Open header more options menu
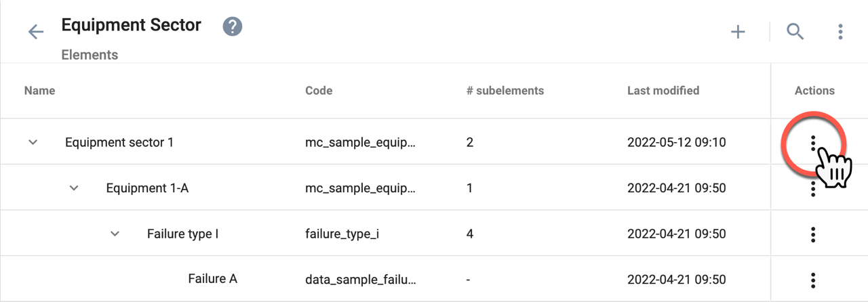This screenshot has height=302, width=868. coord(840,31)
